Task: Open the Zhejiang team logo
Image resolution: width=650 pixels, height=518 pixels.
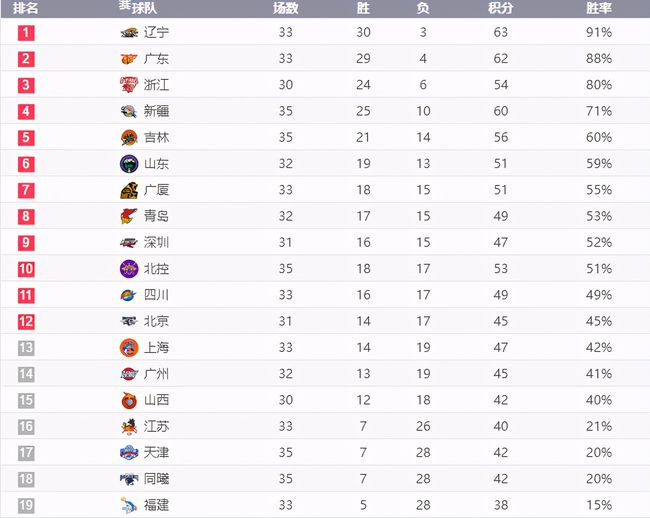Action: tap(129, 85)
